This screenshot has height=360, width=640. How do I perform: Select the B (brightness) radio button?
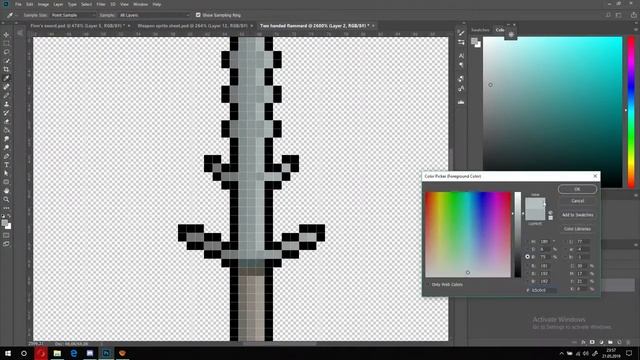point(527,257)
